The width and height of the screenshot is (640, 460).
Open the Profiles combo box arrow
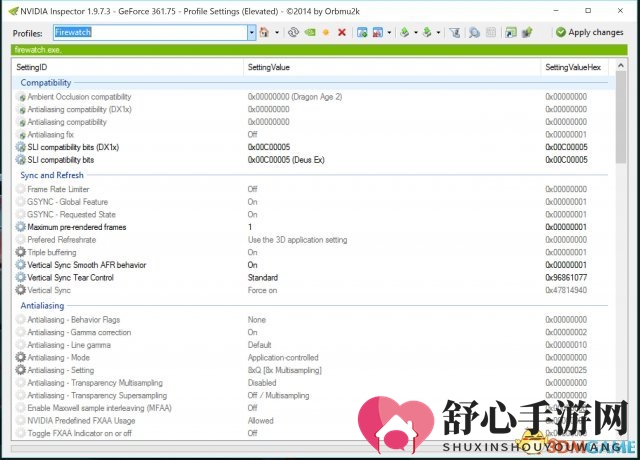pyautogui.click(x=251, y=32)
